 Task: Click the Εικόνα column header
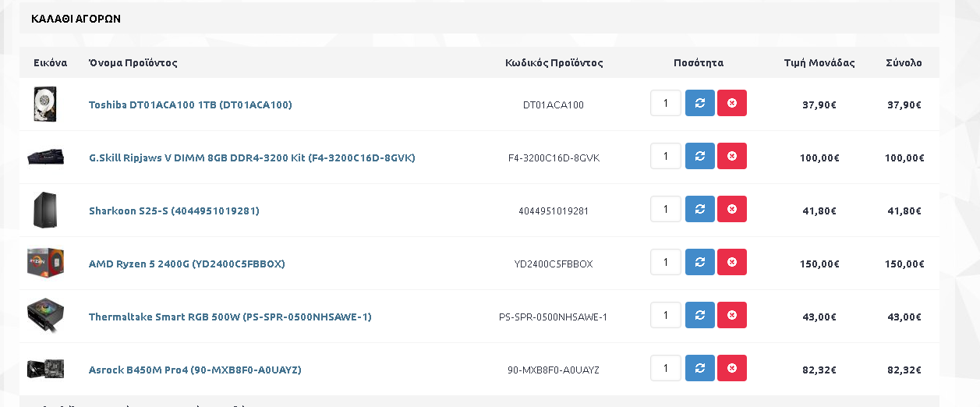(50, 62)
